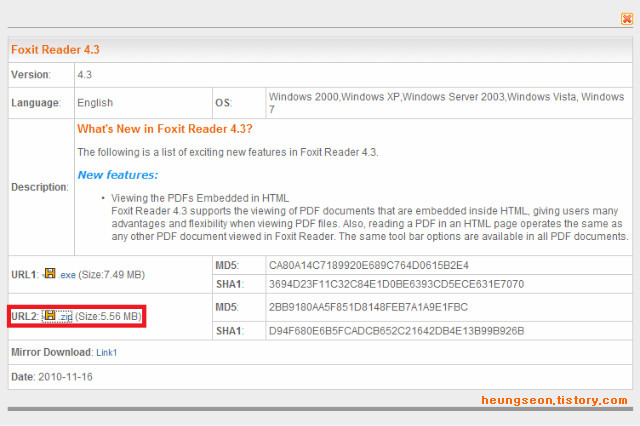Click the floppy disk icon beside .zip
The width and height of the screenshot is (640, 426).
point(49,315)
